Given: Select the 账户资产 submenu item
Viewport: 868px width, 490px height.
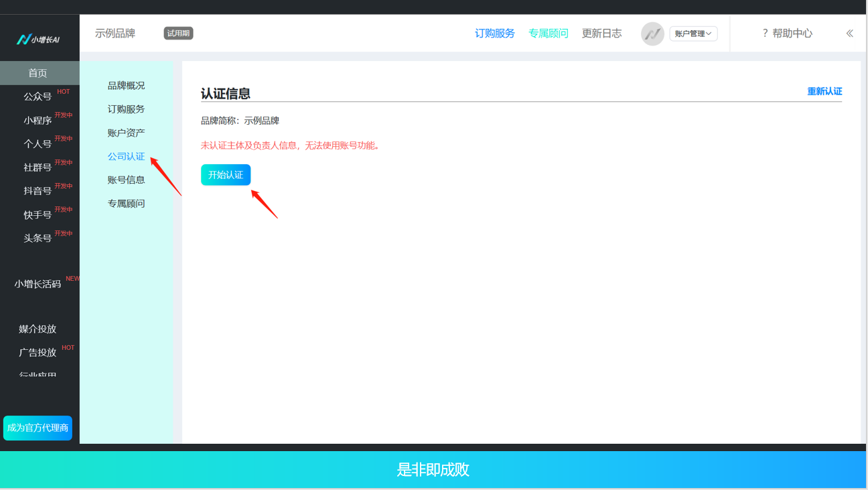Looking at the screenshot, I should (x=126, y=133).
